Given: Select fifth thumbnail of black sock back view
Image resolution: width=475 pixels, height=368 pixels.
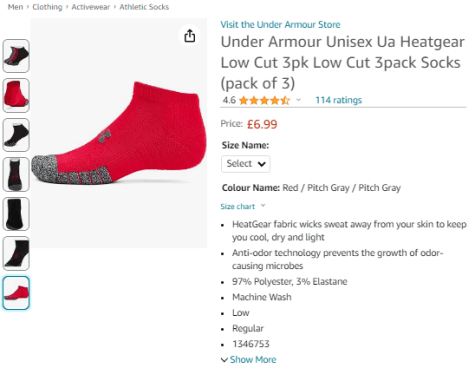Looking at the screenshot, I should 16,214.
